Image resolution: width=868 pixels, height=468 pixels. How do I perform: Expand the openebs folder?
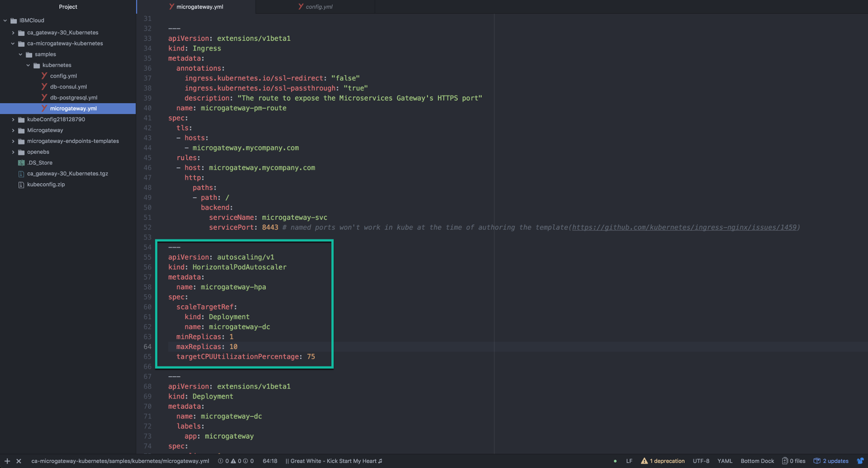13,152
